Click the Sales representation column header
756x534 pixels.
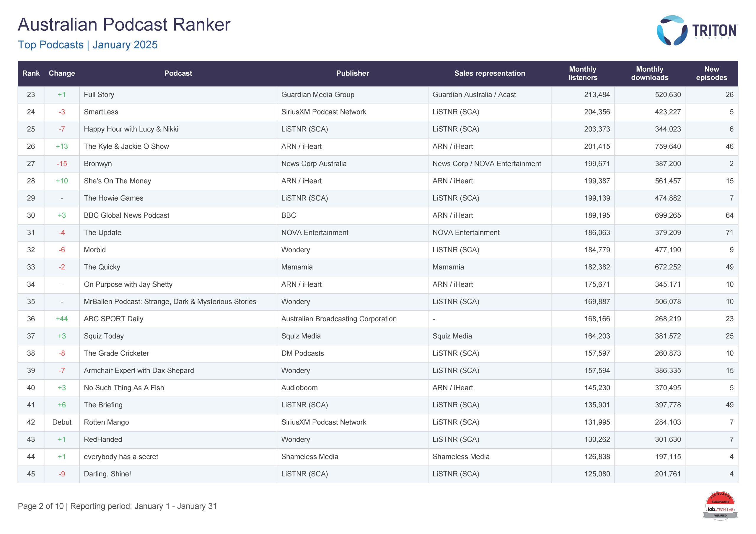click(x=490, y=73)
